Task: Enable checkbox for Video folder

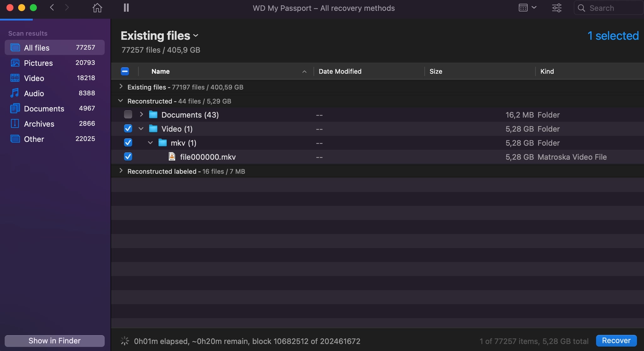Action: tap(128, 129)
